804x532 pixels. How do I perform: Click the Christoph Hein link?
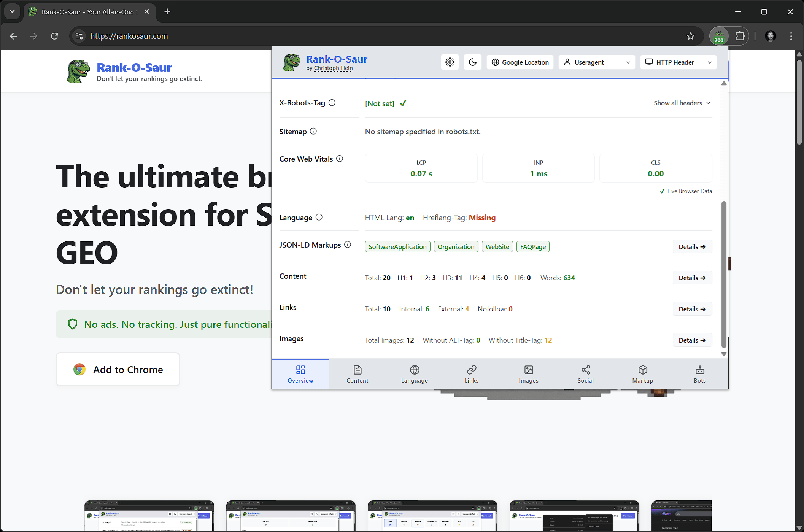[333, 68]
